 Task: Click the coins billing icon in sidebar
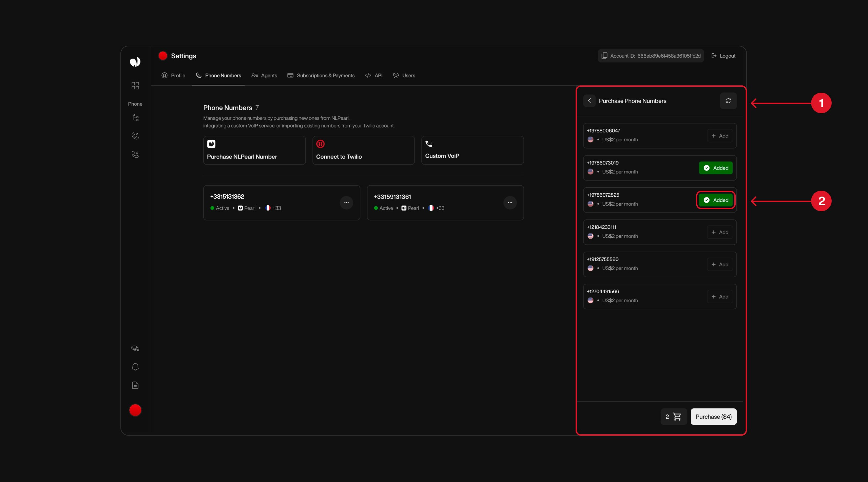[x=135, y=349]
